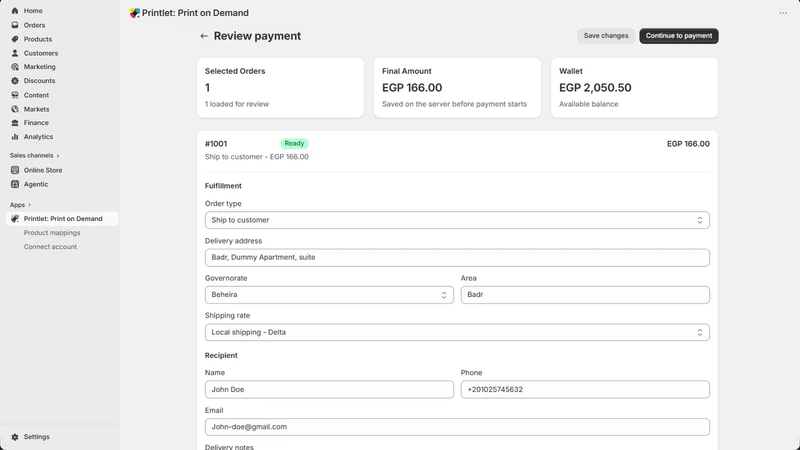Click the Wallet balance EGP 2,050.50
Screen dimensions: 800x450
click(x=595, y=88)
